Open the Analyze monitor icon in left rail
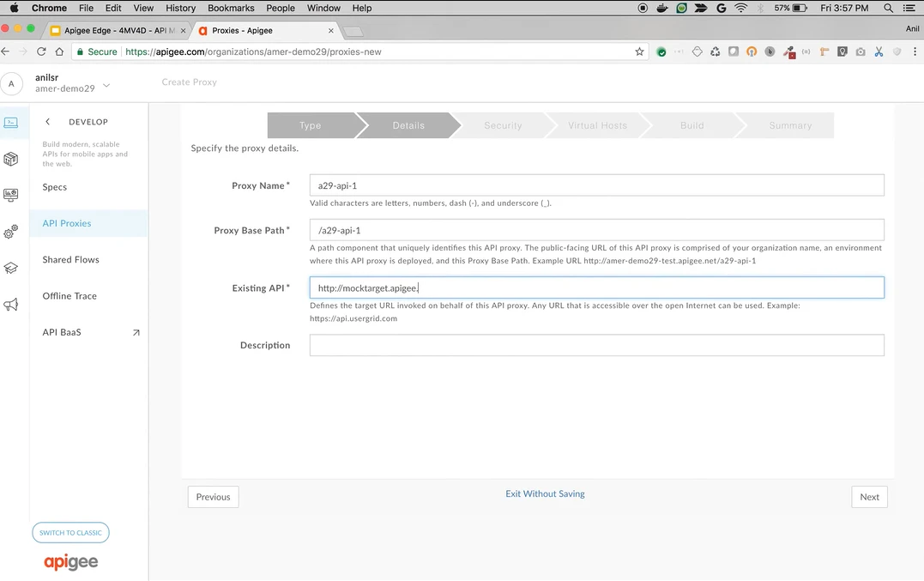Image resolution: width=924 pixels, height=581 pixels. [x=10, y=195]
